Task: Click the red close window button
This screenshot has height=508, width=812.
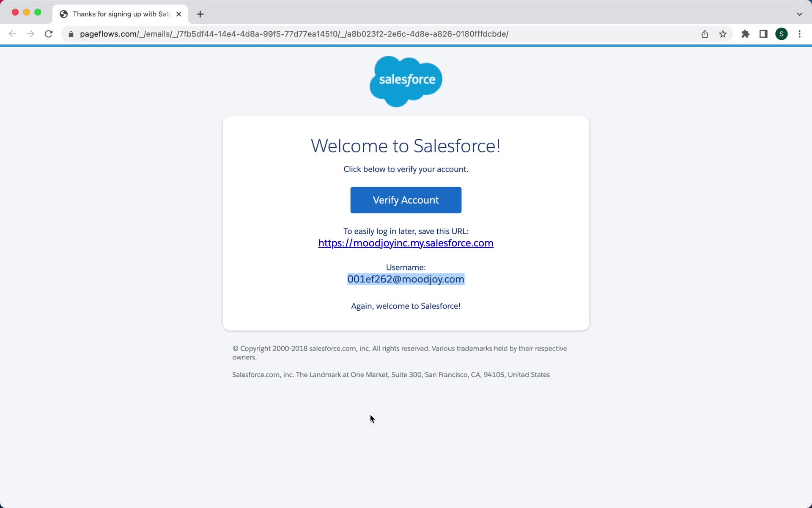Action: [15, 12]
